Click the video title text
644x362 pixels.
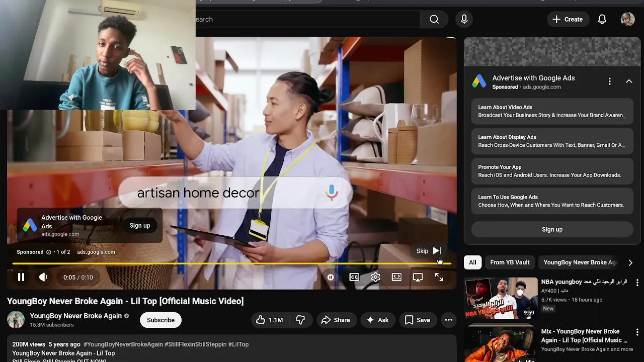[125, 301]
